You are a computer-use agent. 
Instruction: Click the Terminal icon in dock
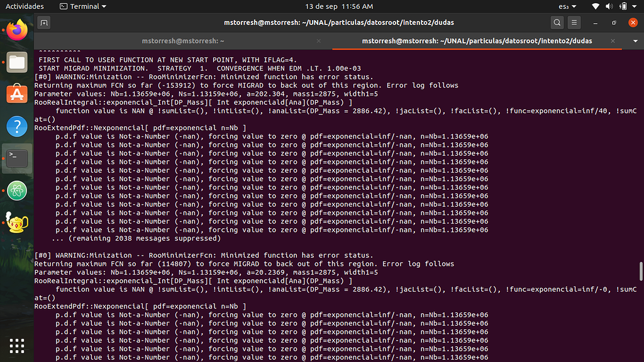pyautogui.click(x=17, y=158)
